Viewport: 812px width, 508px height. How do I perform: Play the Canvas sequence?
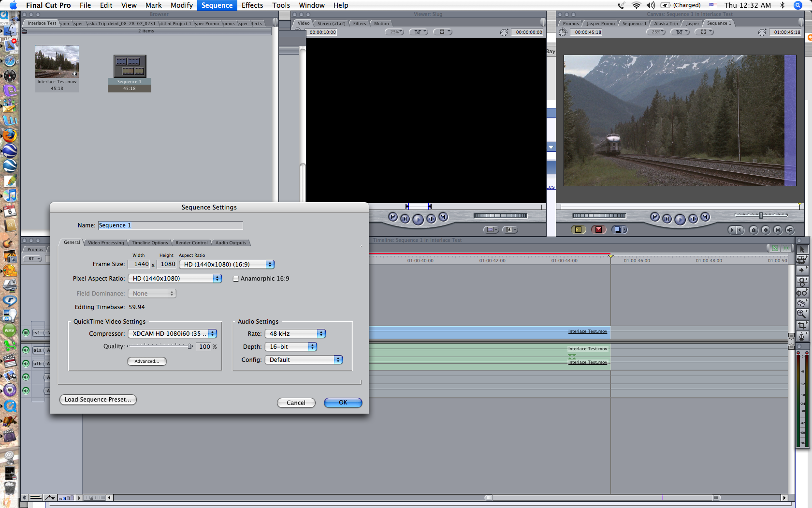click(x=680, y=220)
